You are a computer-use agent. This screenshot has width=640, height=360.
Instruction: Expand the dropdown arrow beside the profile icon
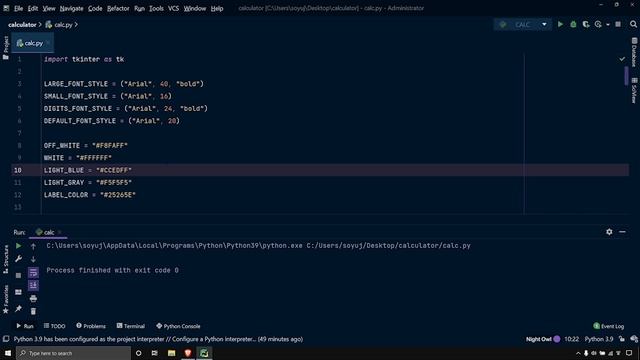coord(608,25)
